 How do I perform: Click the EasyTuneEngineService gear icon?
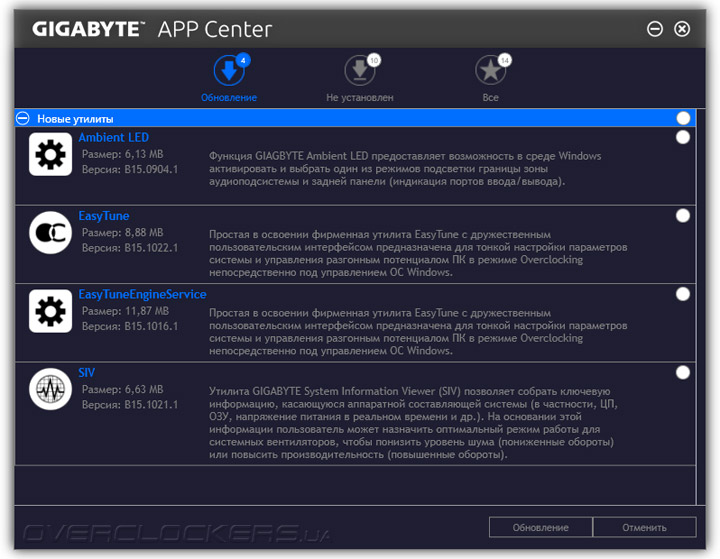[51, 311]
